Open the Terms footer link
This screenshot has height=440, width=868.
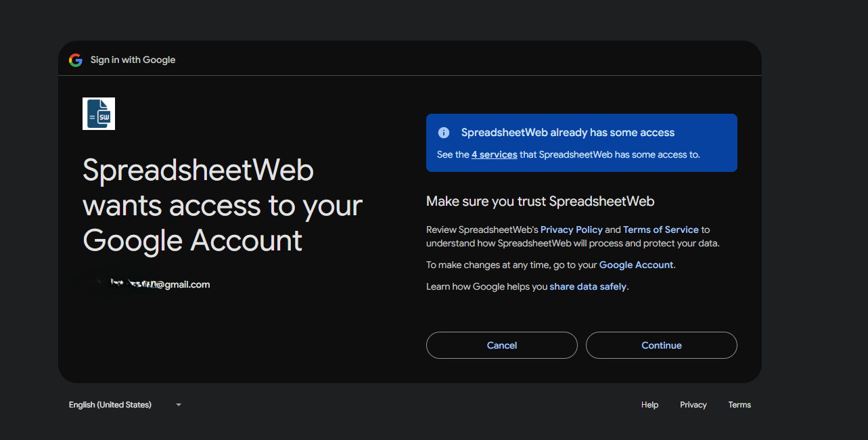739,405
